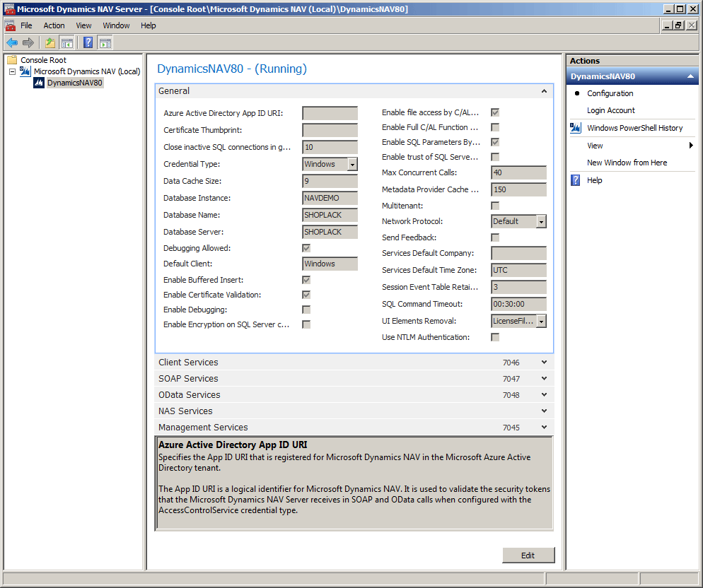Click the Database Name field SHOPLACK
703x588 pixels.
coord(330,215)
